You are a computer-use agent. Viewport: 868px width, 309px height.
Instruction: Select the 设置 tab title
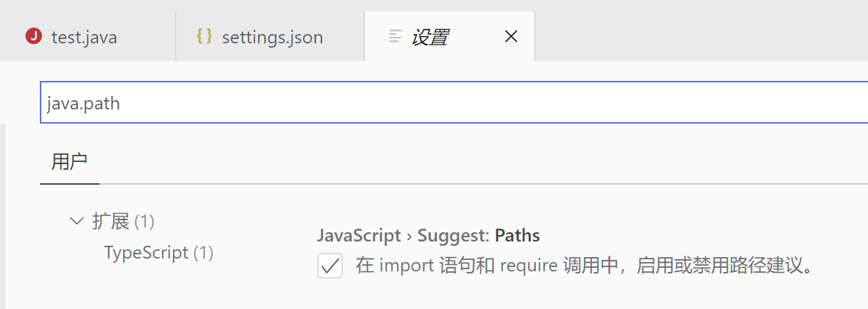[x=430, y=37]
